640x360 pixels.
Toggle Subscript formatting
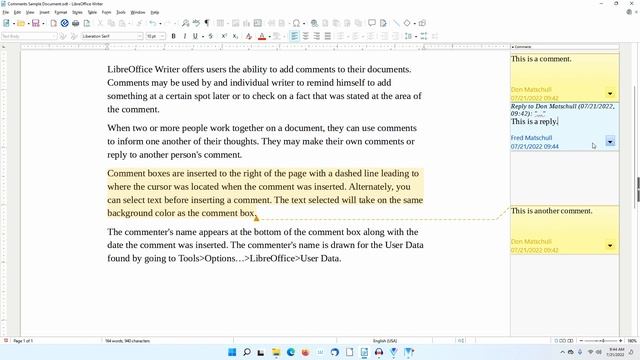(x=235, y=36)
